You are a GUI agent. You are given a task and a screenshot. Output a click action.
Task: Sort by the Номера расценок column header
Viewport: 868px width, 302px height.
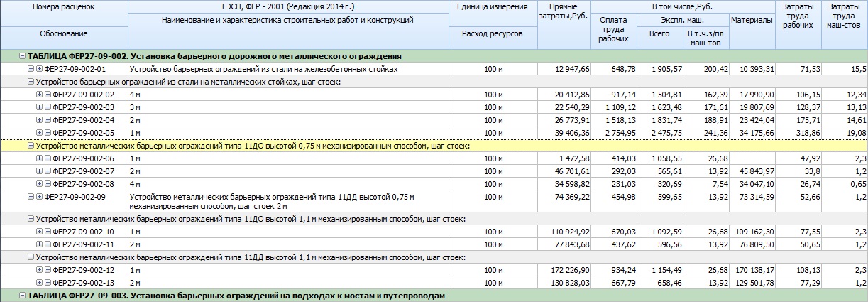64,6
